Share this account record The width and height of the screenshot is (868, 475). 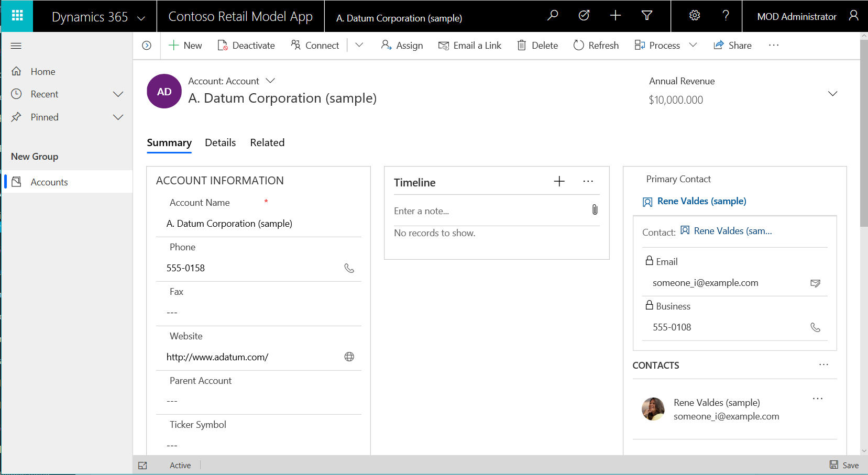click(x=732, y=46)
